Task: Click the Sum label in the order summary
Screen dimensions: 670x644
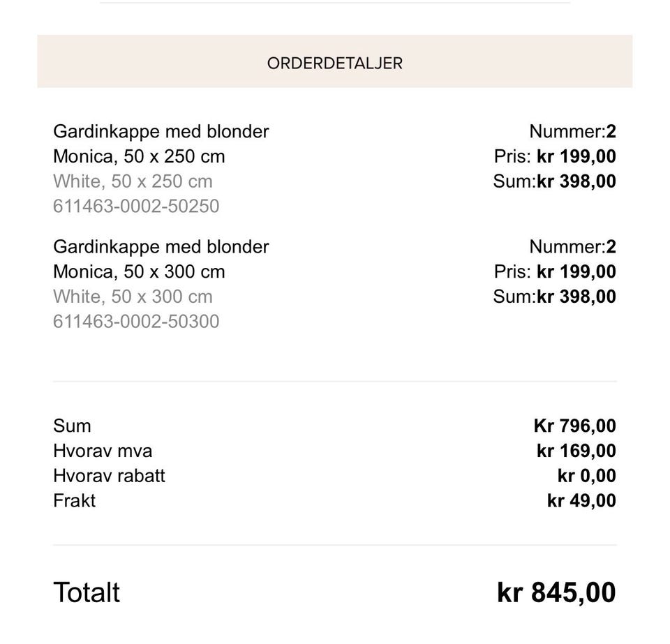Action: click(x=72, y=426)
